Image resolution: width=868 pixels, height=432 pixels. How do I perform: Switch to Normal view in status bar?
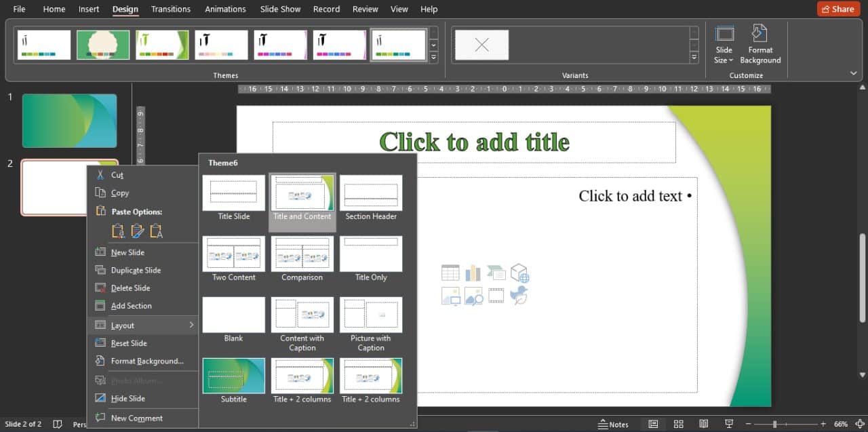(x=652, y=424)
